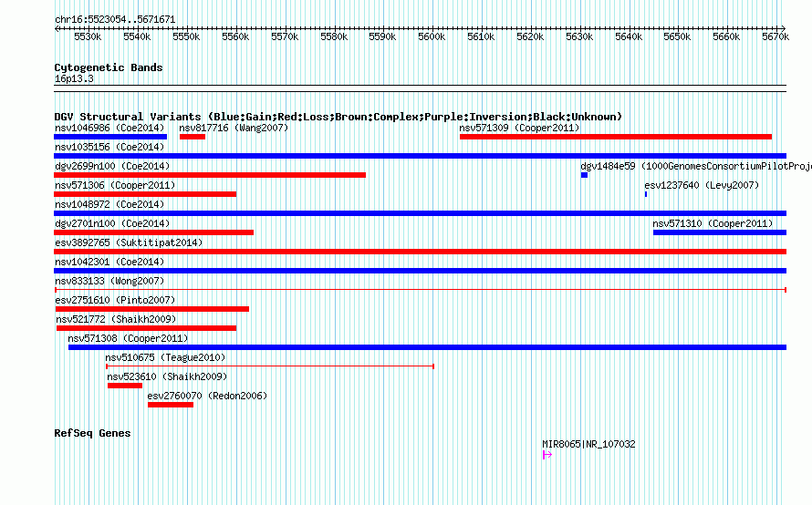Image resolution: width=812 pixels, height=505 pixels.
Task: Click the nsv523610 (Shaikh2009) label text
Action: [167, 376]
